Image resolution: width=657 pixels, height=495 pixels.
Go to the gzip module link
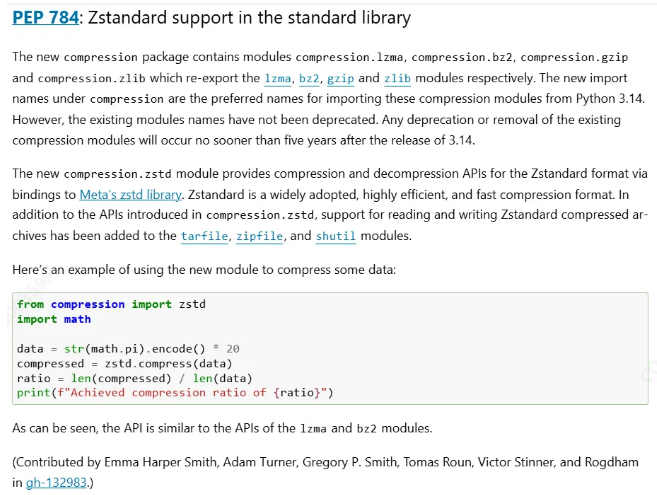point(342,78)
